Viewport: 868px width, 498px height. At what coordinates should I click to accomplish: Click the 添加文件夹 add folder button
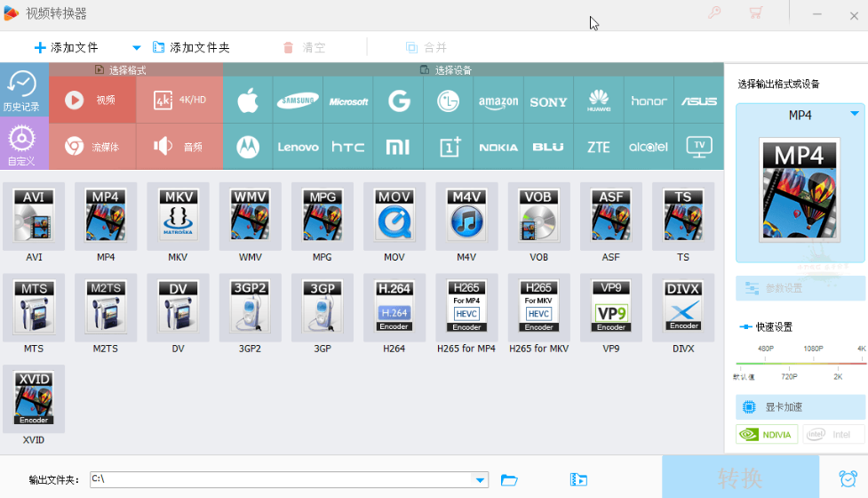click(x=191, y=47)
